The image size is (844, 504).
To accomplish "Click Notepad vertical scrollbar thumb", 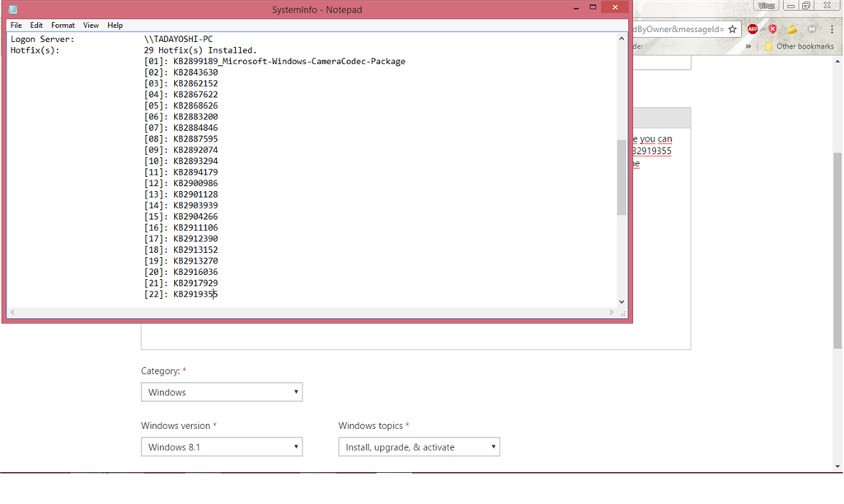I will pos(621,178).
